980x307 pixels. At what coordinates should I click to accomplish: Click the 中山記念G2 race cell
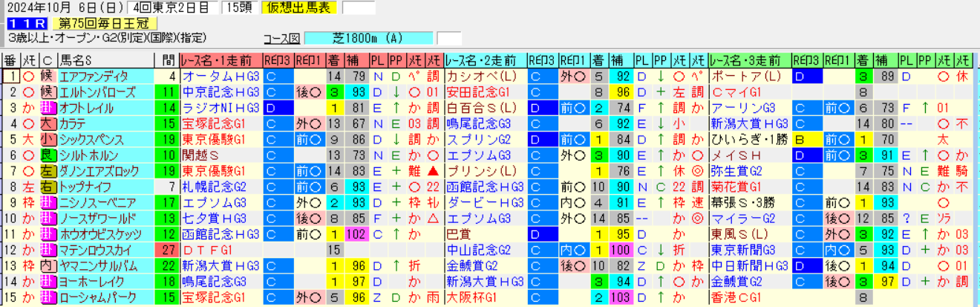click(x=486, y=249)
